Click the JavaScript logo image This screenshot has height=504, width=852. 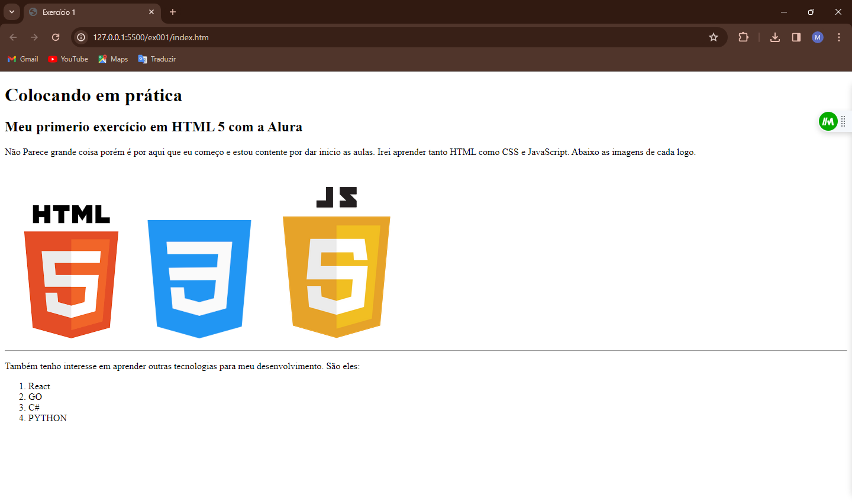[x=337, y=263]
